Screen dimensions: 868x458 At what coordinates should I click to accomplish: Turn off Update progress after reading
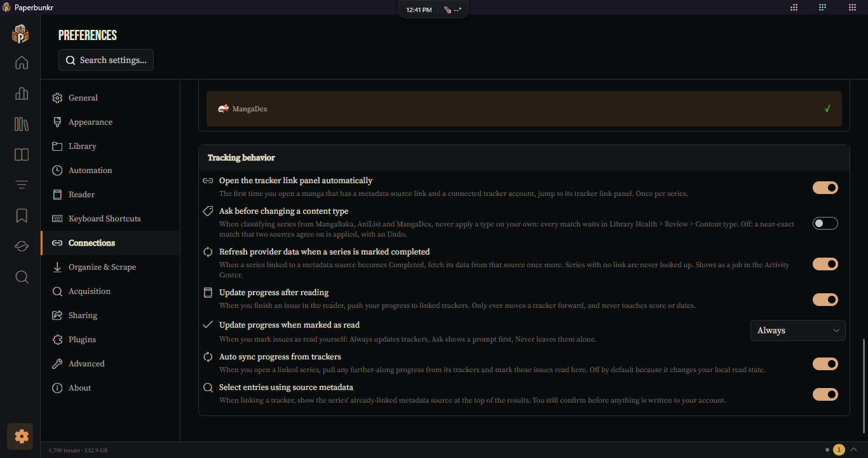(x=825, y=300)
